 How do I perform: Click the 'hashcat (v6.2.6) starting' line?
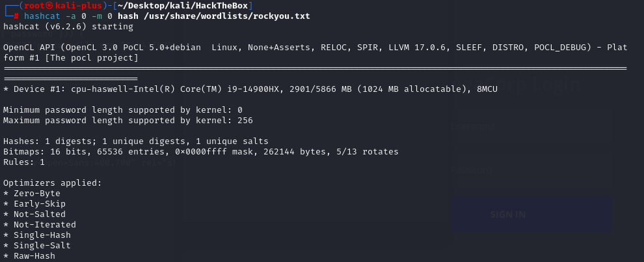[68, 27]
